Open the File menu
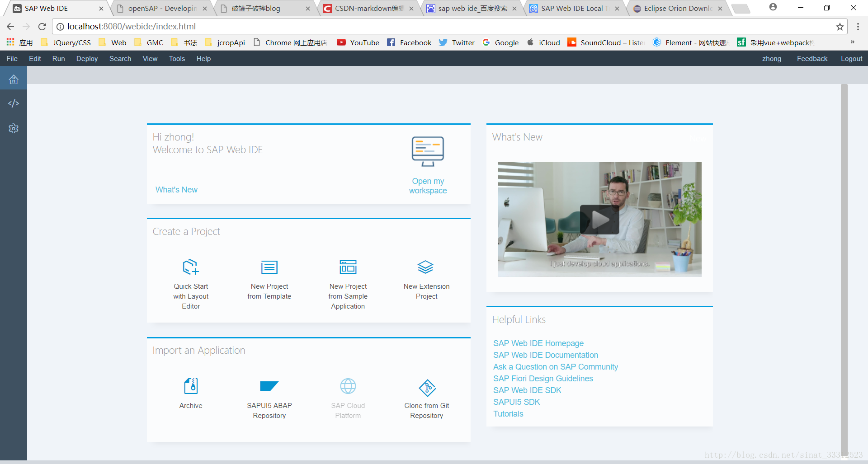Screen dimensions: 868x464 [x=12, y=59]
